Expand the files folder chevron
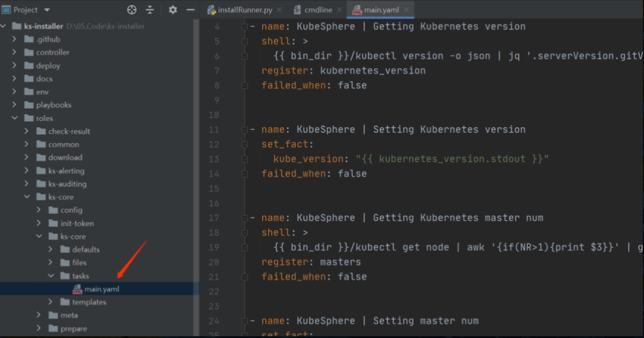Image resolution: width=644 pixels, height=338 pixels. tap(51, 262)
